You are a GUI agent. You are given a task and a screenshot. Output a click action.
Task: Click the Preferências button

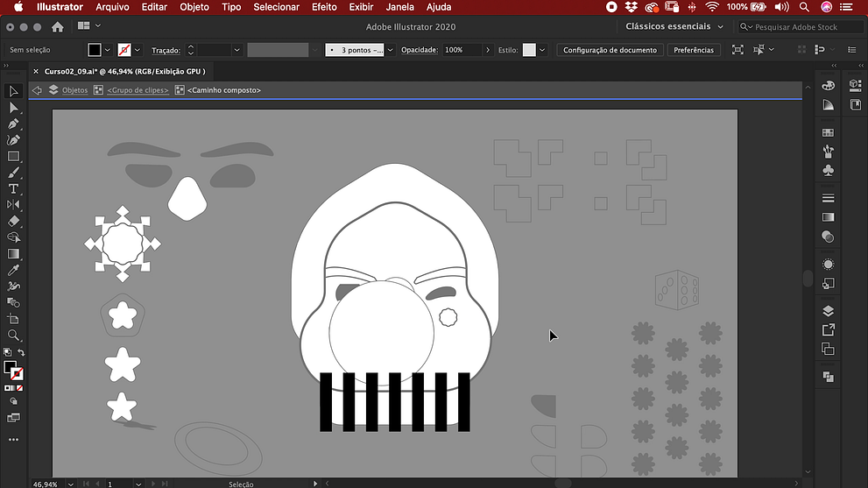point(694,50)
